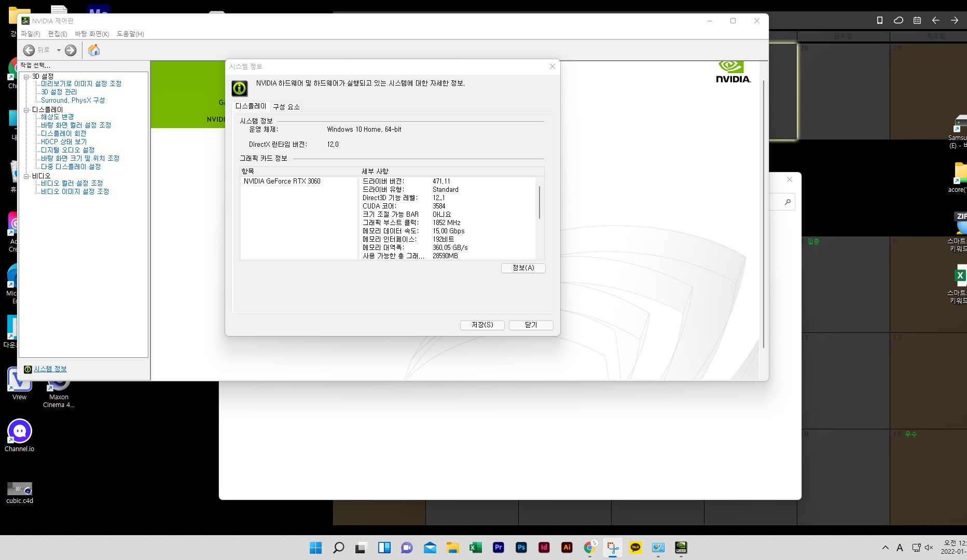The width and height of the screenshot is (967, 560).
Task: Open the back history dropdown arrow
Action: [59, 50]
